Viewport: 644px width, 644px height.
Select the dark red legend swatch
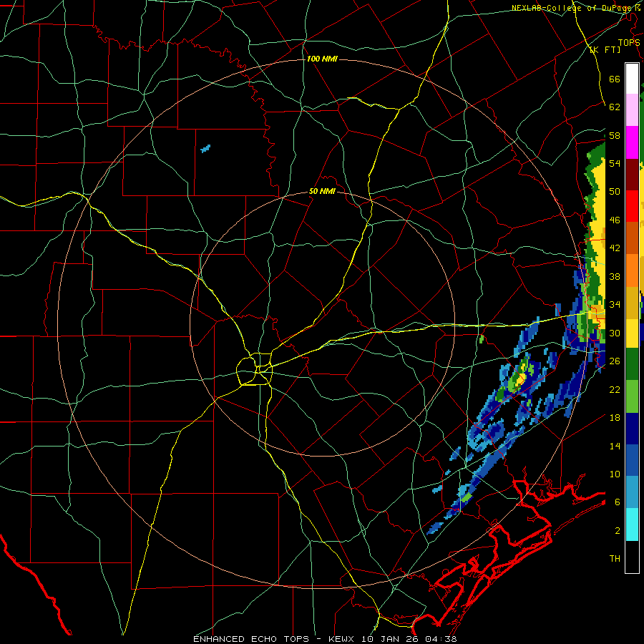[632, 174]
